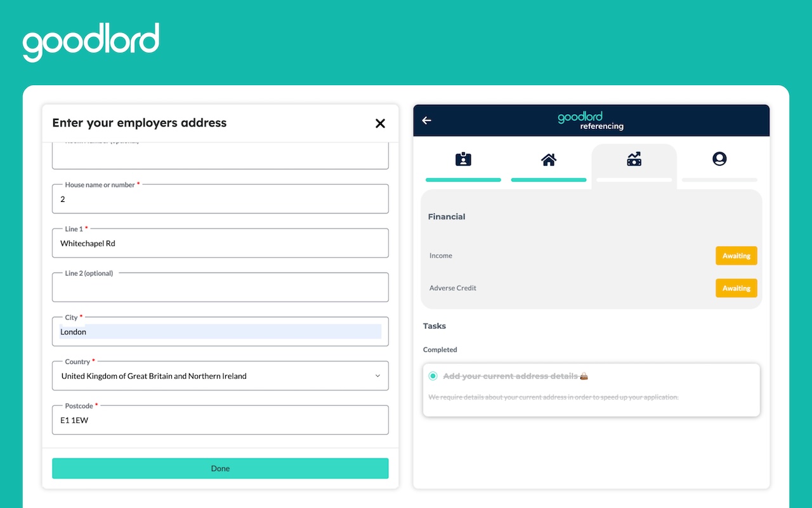Click the briefcase emoji on the address task
The width and height of the screenshot is (812, 508).
(x=584, y=376)
